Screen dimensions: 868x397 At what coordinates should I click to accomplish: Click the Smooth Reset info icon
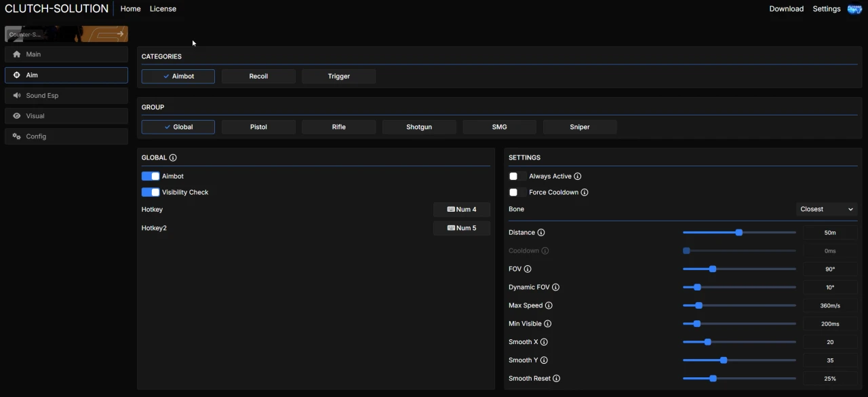pyautogui.click(x=557, y=379)
